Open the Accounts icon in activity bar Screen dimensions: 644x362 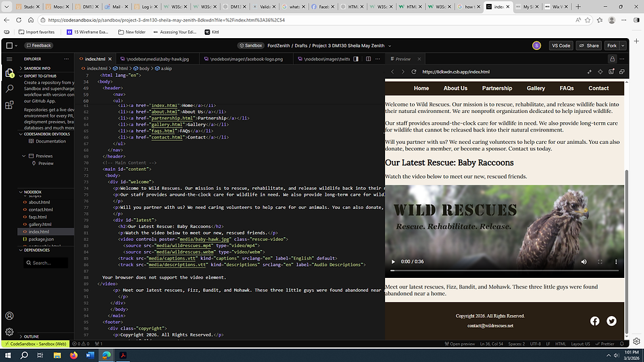(x=9, y=315)
